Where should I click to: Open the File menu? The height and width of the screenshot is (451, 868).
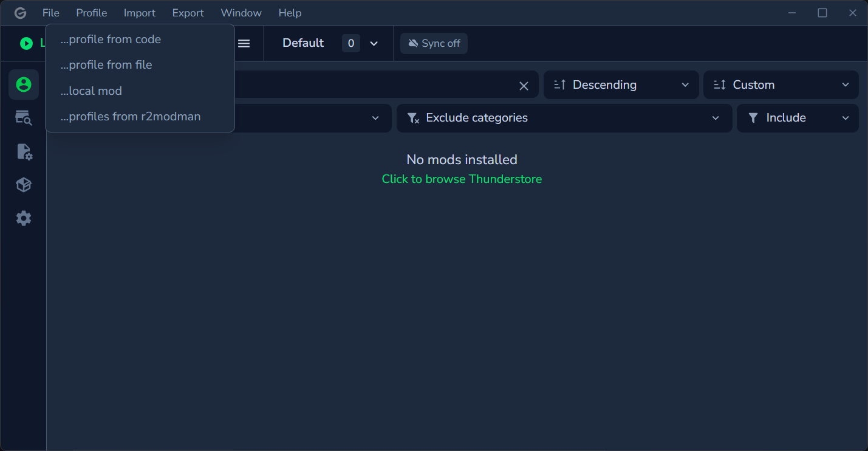tap(51, 13)
